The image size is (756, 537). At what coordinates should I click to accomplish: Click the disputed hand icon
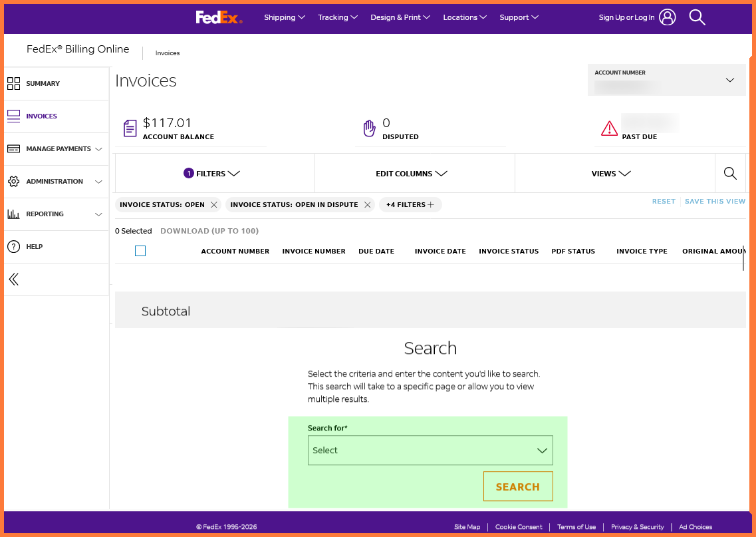tap(369, 128)
